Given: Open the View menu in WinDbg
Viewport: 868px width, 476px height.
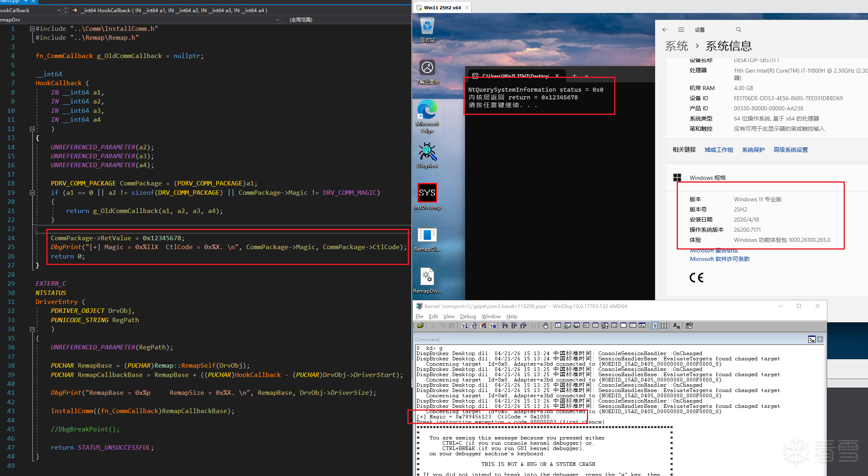Looking at the screenshot, I should pyautogui.click(x=448, y=317).
